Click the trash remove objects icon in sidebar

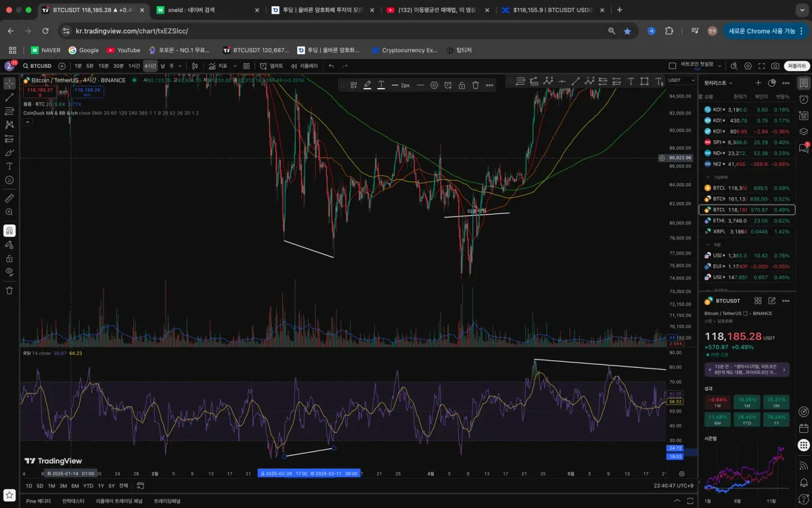pyautogui.click(x=9, y=291)
